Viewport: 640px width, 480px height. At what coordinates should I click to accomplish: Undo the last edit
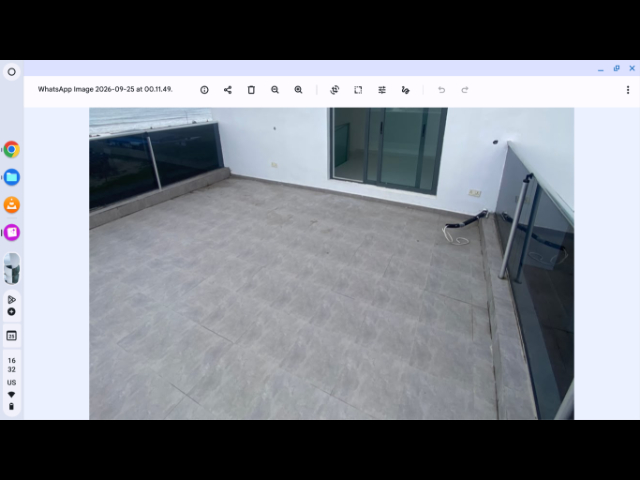click(441, 90)
